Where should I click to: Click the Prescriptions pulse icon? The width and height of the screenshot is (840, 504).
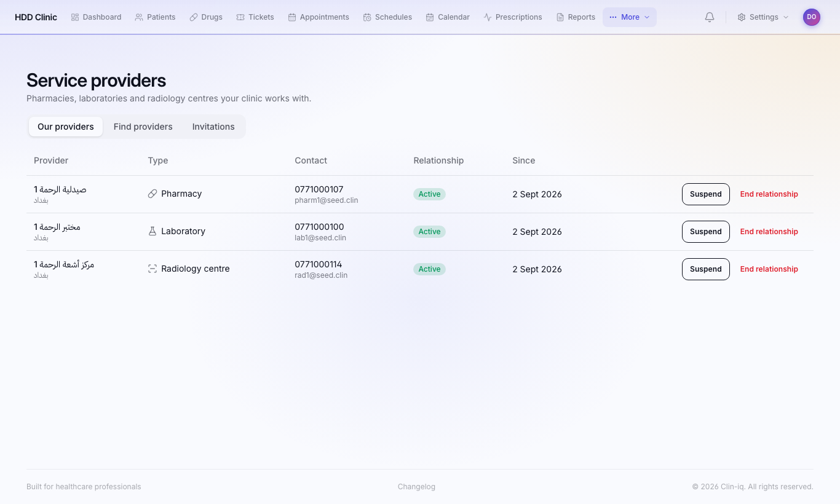[x=488, y=17]
